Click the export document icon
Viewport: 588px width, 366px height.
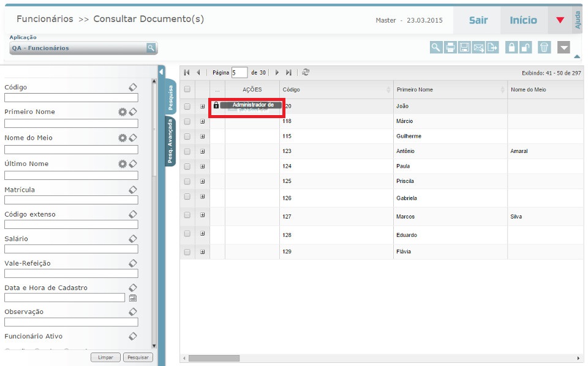(492, 48)
